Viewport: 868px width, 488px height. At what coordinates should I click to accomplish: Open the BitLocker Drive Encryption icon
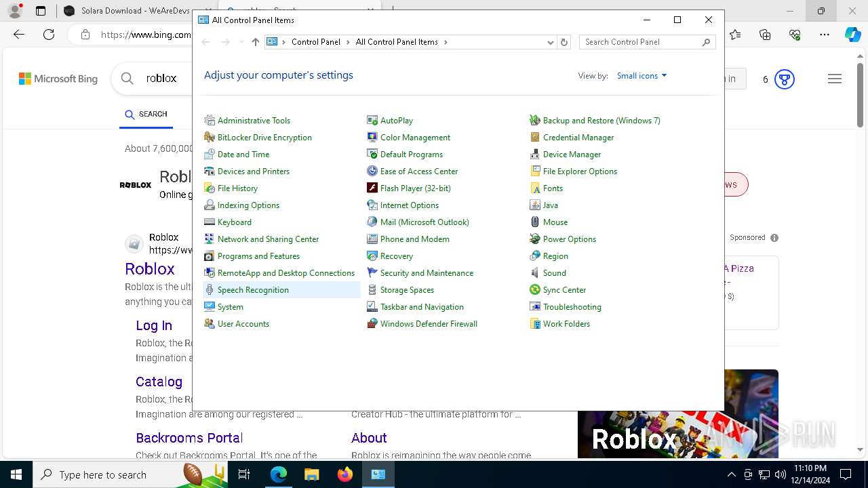[210, 138]
